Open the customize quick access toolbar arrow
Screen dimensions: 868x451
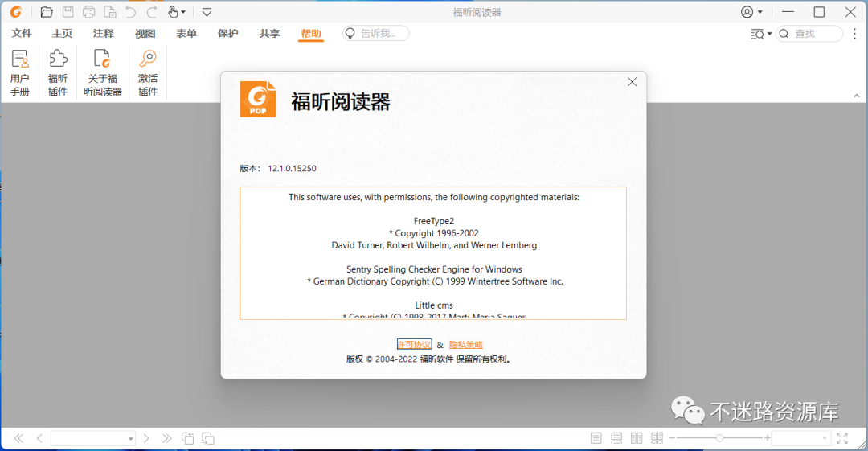207,12
